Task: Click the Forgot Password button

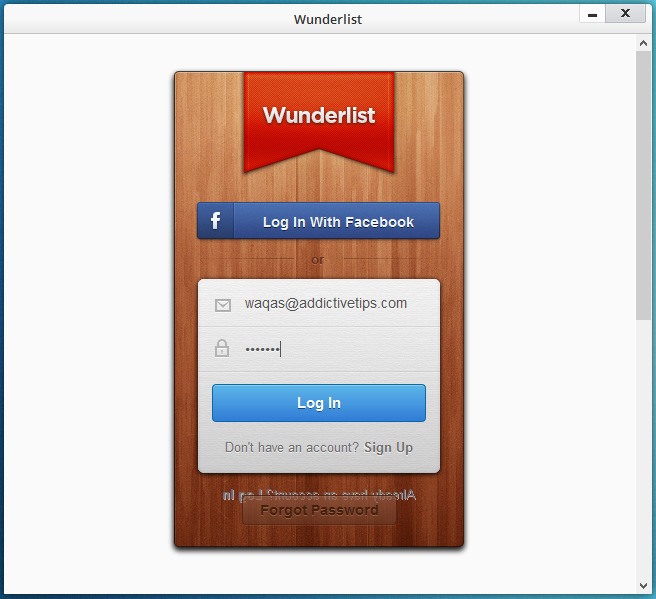Action: tap(319, 510)
